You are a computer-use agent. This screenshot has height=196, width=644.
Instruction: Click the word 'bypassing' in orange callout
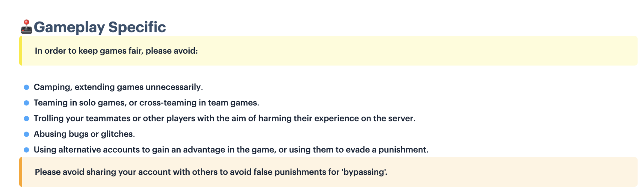pos(364,172)
